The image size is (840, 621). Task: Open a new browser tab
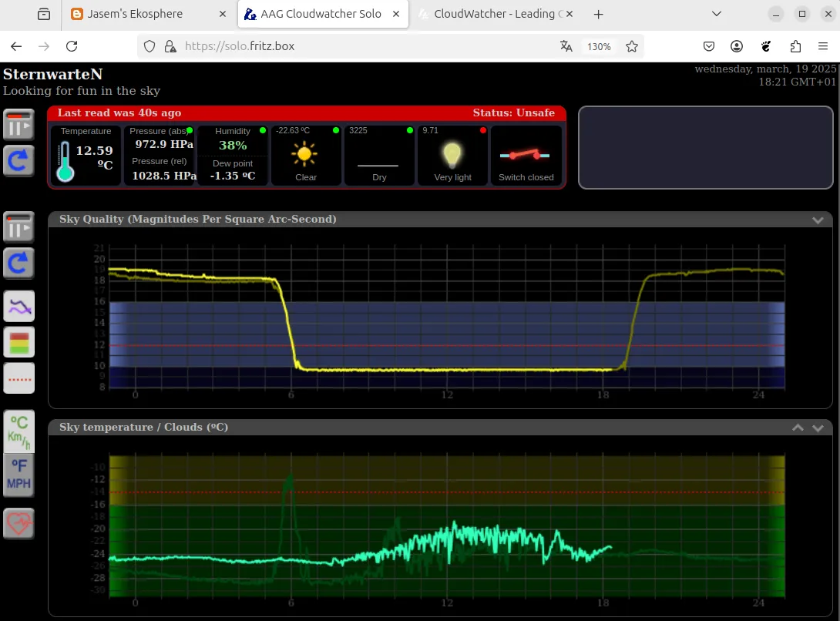coord(598,15)
